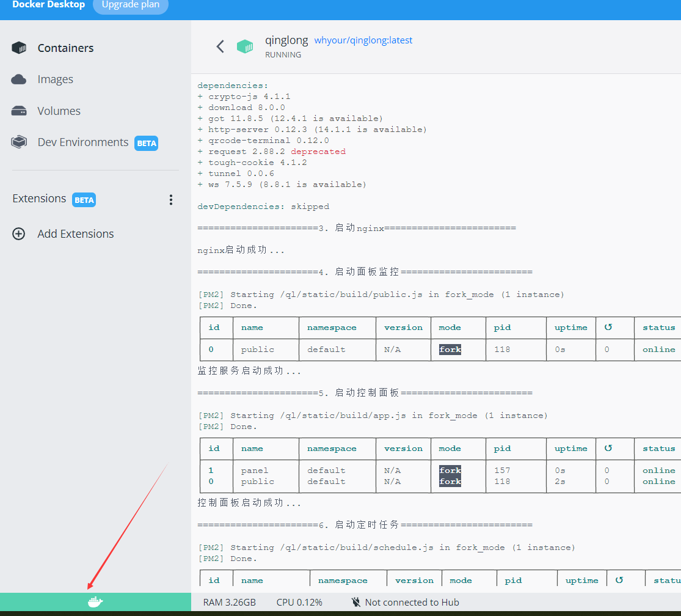Click the 'namespace' header in first table
681x616 pixels.
(x=332, y=328)
